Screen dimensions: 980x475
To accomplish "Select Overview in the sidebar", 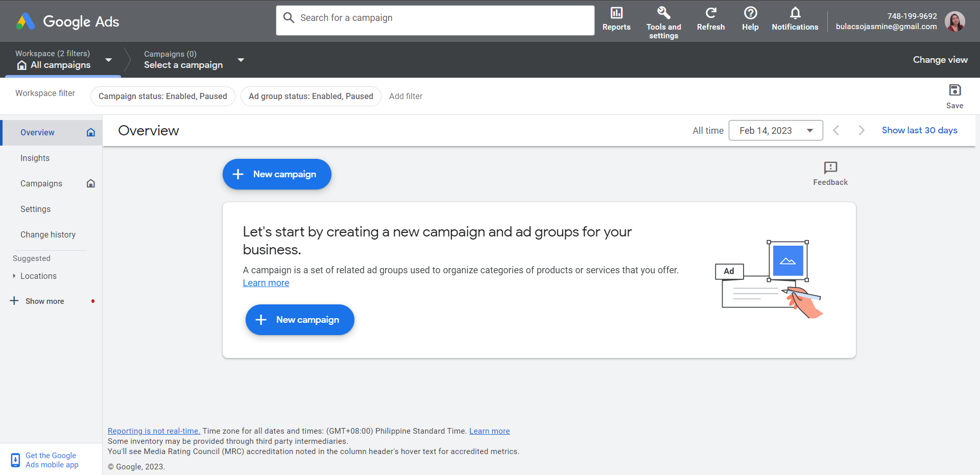I will tap(52, 132).
